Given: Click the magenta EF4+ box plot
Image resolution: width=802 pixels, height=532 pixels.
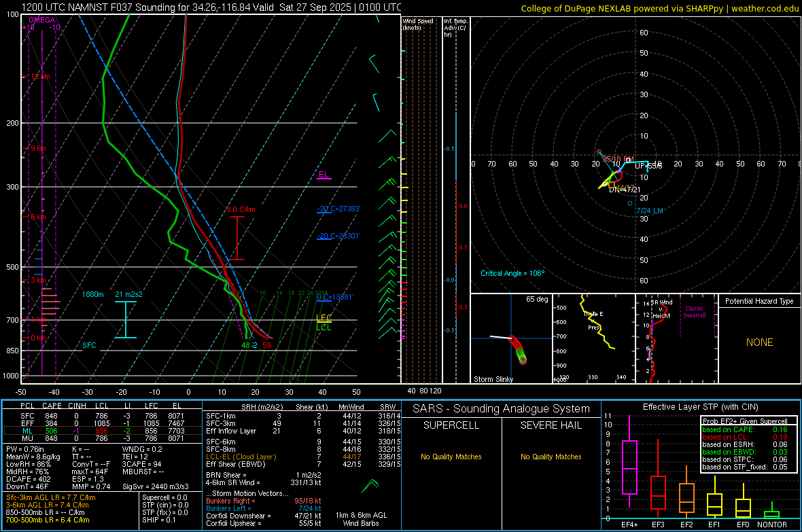Looking at the screenshot, I should pyautogui.click(x=629, y=461).
